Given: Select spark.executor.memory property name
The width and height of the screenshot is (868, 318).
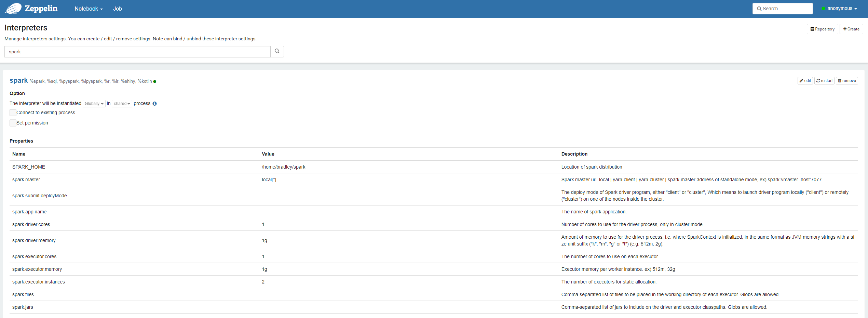Looking at the screenshot, I should pos(37,269).
